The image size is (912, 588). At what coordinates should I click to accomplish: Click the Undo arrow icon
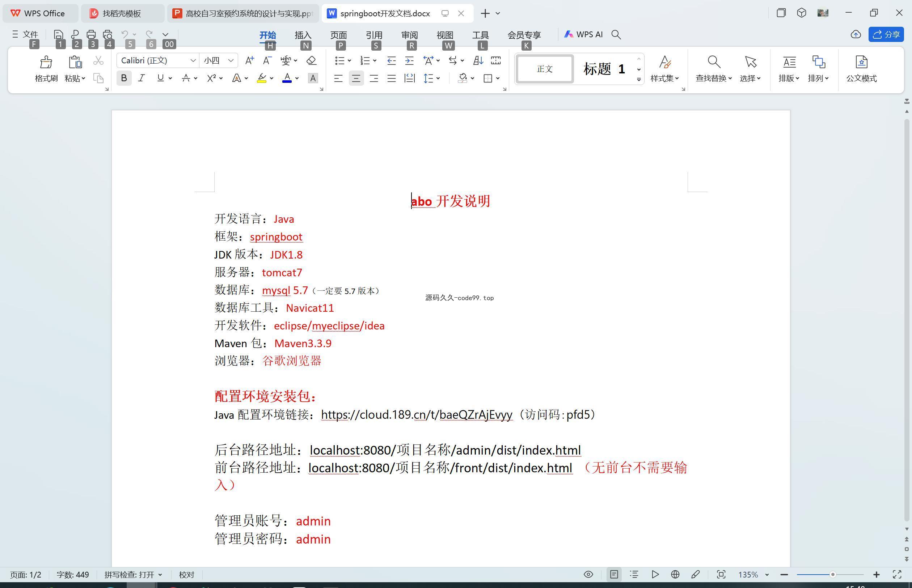coord(124,34)
